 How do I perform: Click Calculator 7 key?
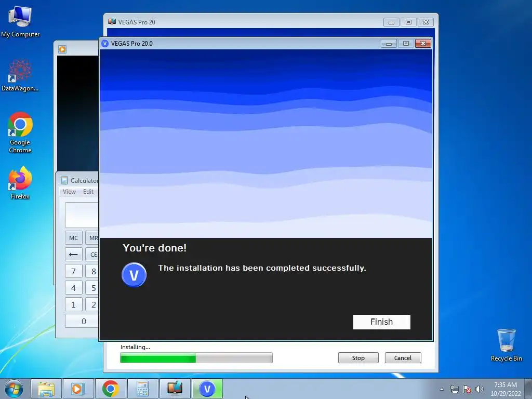point(74,271)
